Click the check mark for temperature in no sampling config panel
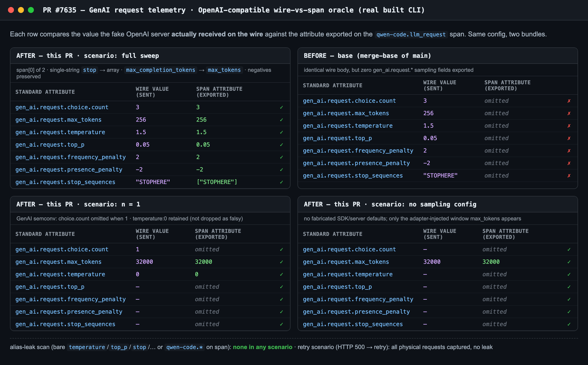This screenshot has height=365, width=588. point(569,274)
